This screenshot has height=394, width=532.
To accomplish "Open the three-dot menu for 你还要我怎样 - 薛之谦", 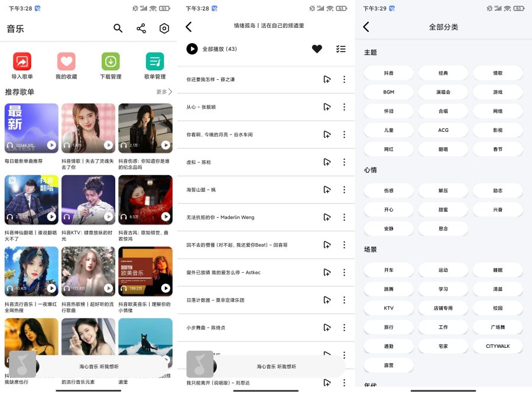I will click(x=345, y=79).
